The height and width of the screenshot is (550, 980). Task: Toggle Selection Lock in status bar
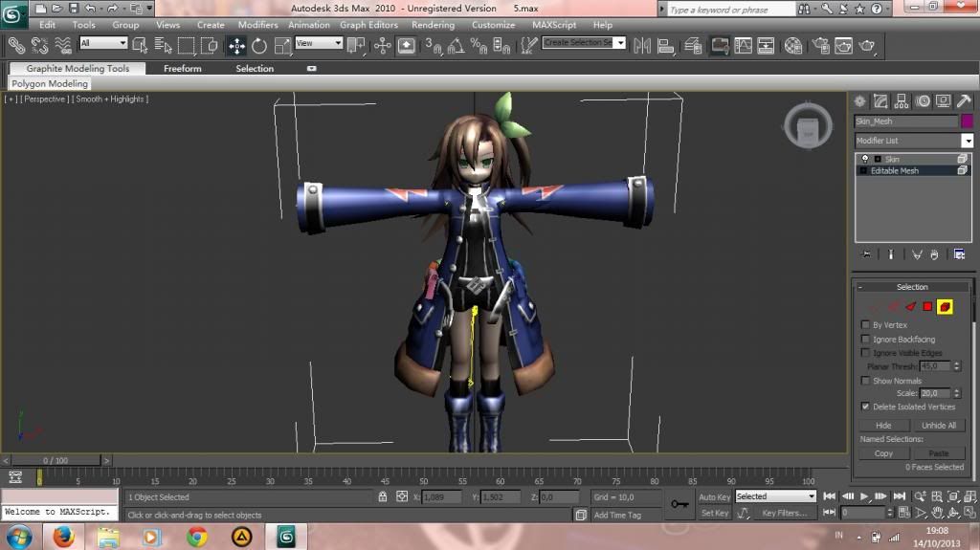click(x=383, y=496)
